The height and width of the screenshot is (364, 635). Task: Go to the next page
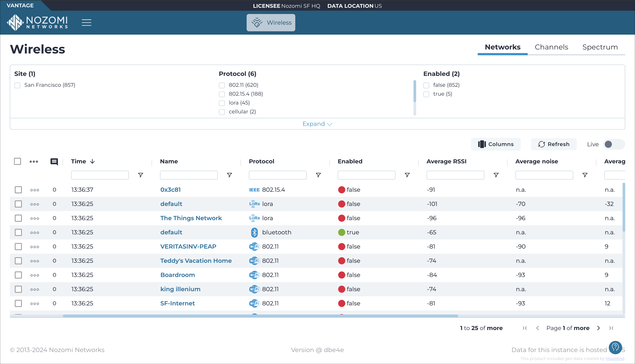tap(599, 328)
